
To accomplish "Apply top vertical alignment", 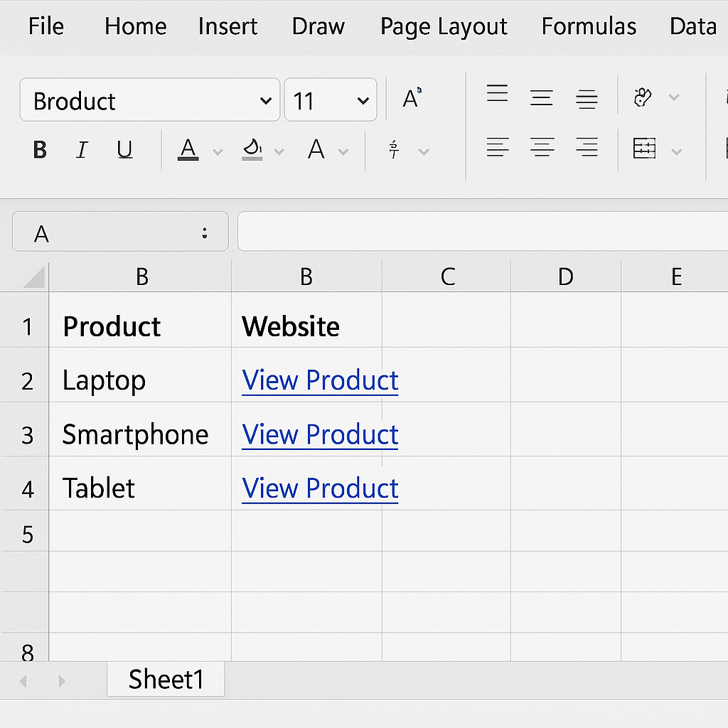I will tap(497, 94).
